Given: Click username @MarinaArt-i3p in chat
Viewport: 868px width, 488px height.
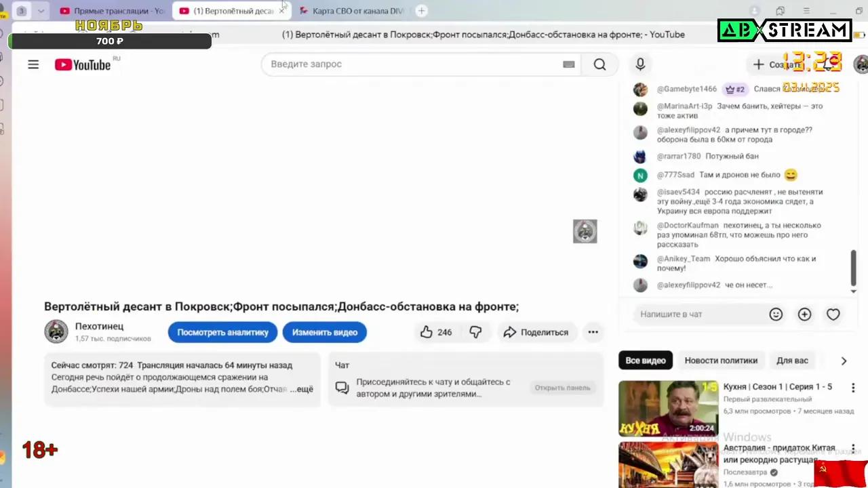Looking at the screenshot, I should (684, 106).
